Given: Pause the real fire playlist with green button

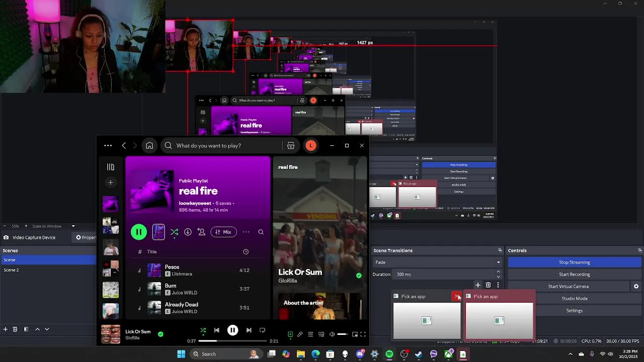Looking at the screenshot, I should (139, 232).
